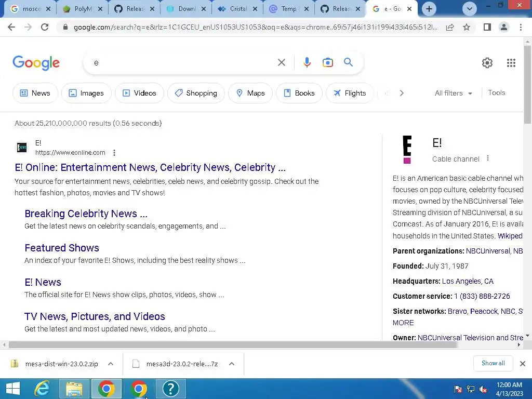This screenshot has height=399, width=532.
Task: Open the Chrome three-dot menu
Action: click(521, 27)
